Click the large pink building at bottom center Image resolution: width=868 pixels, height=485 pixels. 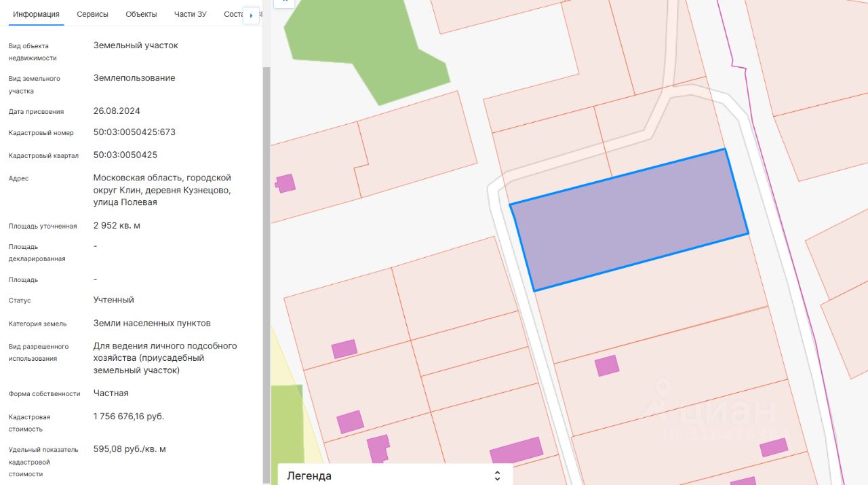click(x=516, y=452)
